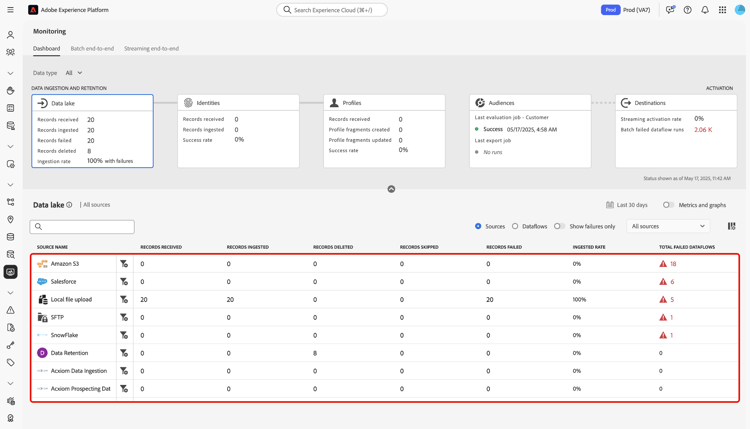Toggle Show failures only switch

coord(559,226)
